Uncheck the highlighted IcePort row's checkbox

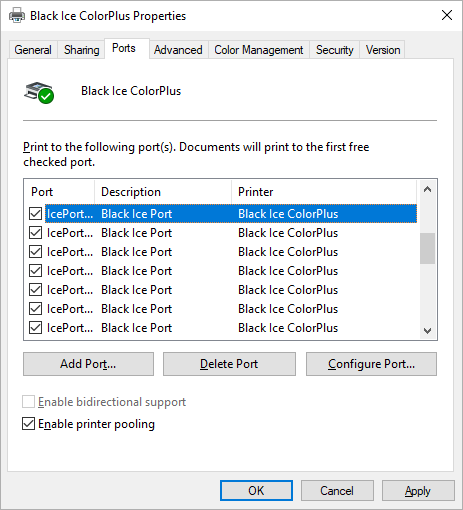[x=35, y=213]
